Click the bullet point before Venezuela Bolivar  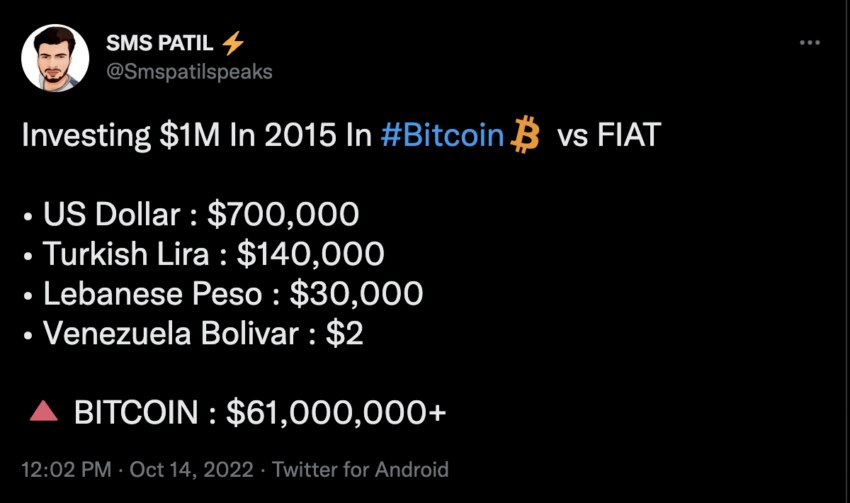pos(29,334)
